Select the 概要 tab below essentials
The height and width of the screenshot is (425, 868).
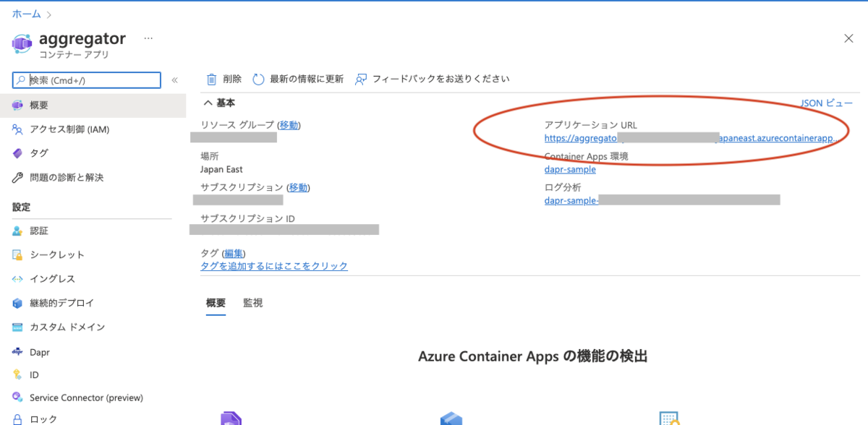216,303
